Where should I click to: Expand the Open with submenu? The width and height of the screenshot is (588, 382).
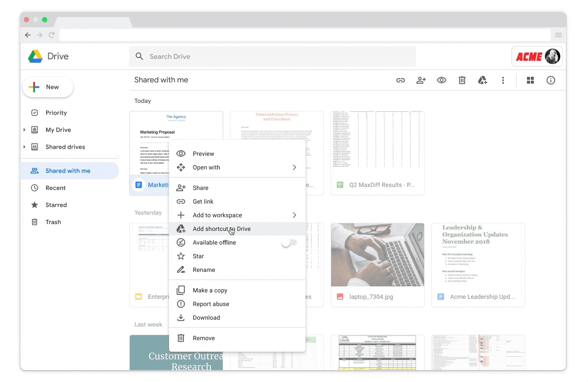click(x=294, y=167)
